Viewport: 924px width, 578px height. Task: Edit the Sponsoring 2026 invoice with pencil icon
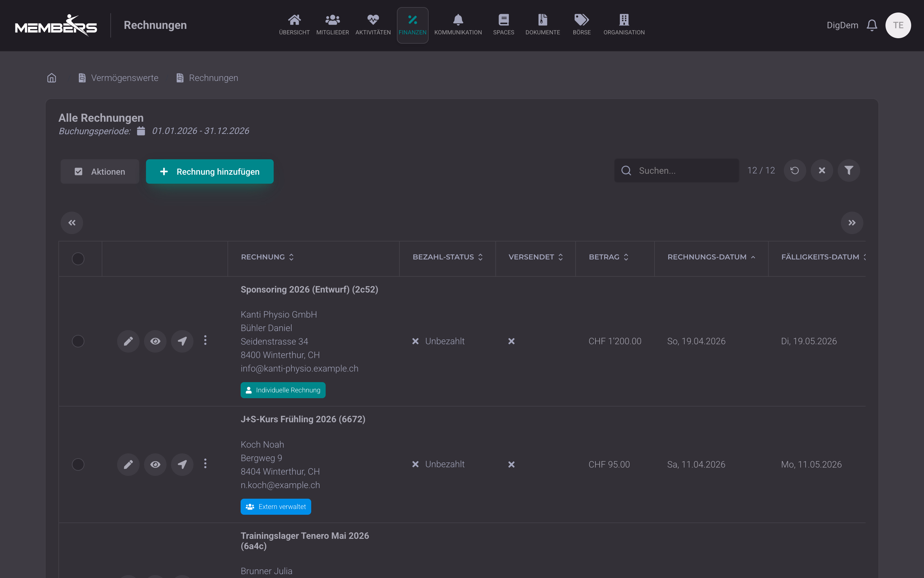[x=128, y=341]
